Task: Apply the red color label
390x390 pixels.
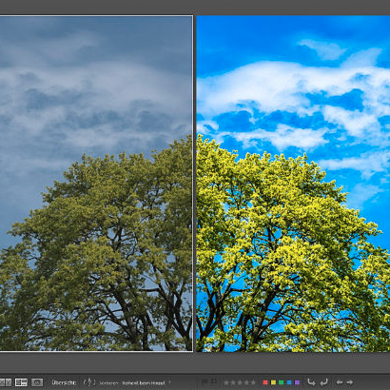Action: [265, 382]
